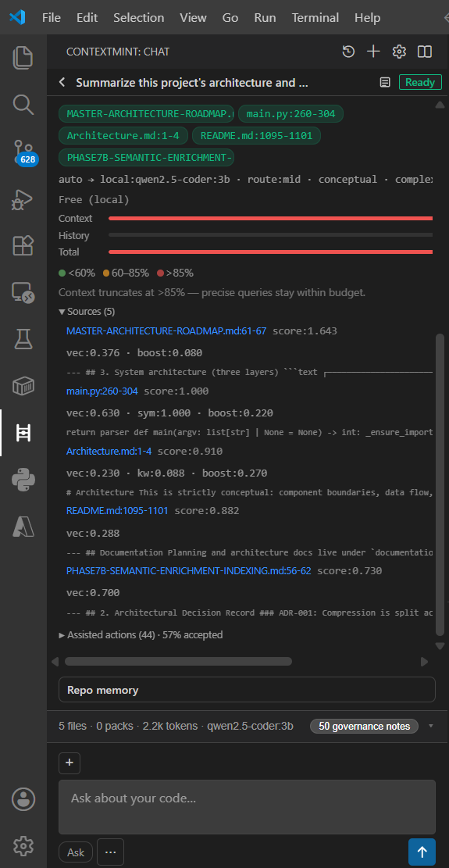Viewport: 449px width, 868px height.
Task: Click the MASTER-ARCHITECTURE-ROADMAP chip
Action: 147,114
